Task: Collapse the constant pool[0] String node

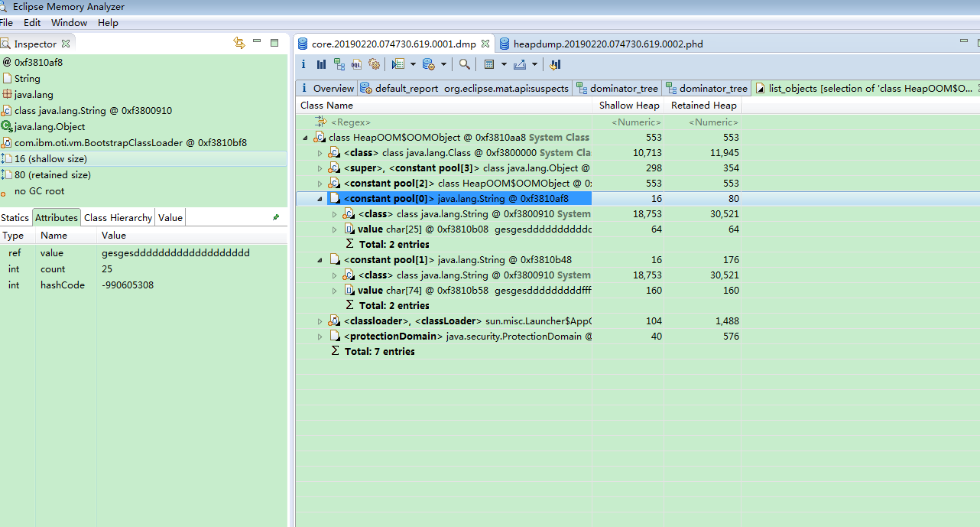Action: (320, 199)
